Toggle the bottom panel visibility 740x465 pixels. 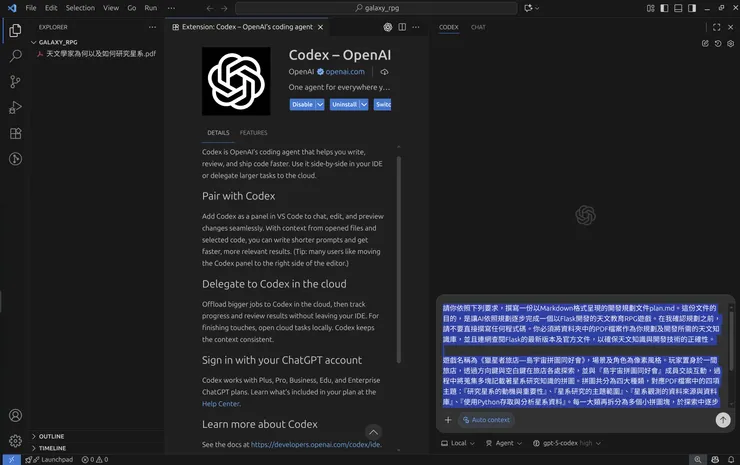(678, 8)
